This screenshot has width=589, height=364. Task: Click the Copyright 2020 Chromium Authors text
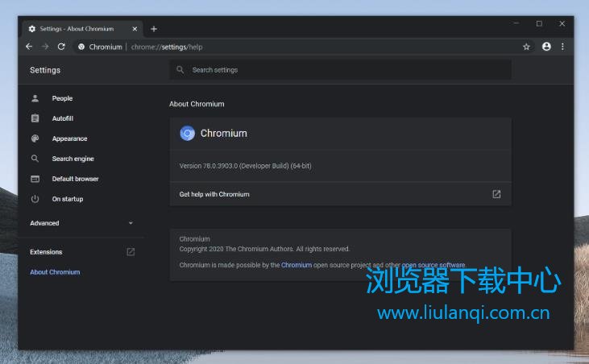coord(264,249)
